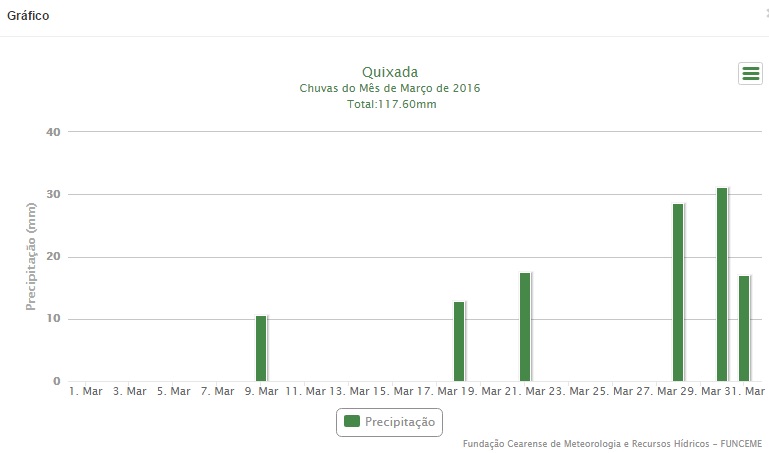
Task: Click the Gráfico header title
Action: pos(28,16)
